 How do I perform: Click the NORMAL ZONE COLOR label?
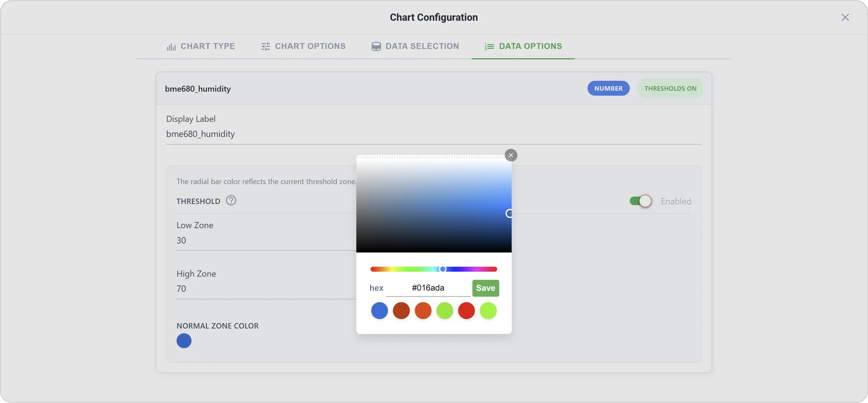tap(218, 326)
